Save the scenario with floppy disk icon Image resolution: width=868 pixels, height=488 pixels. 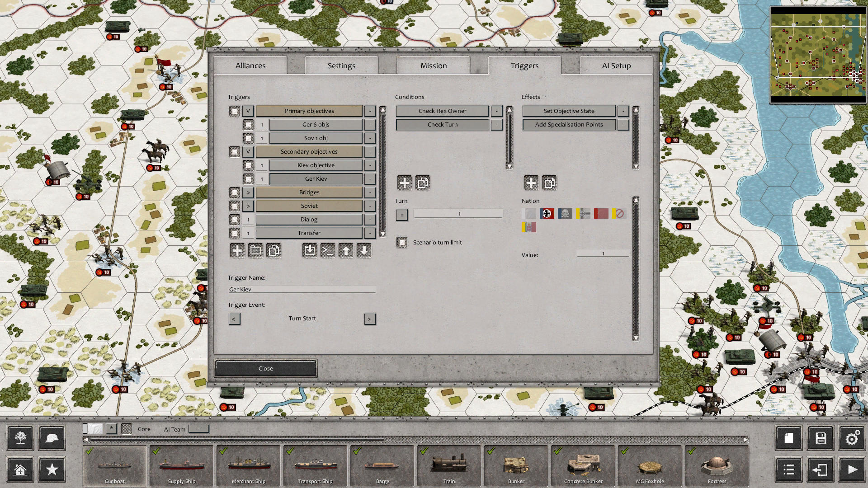(821, 438)
